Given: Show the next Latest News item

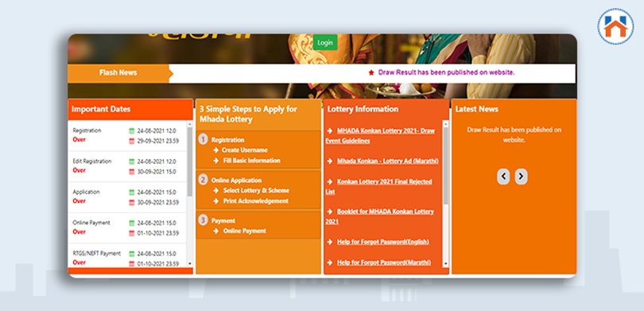Looking at the screenshot, I should 521,177.
